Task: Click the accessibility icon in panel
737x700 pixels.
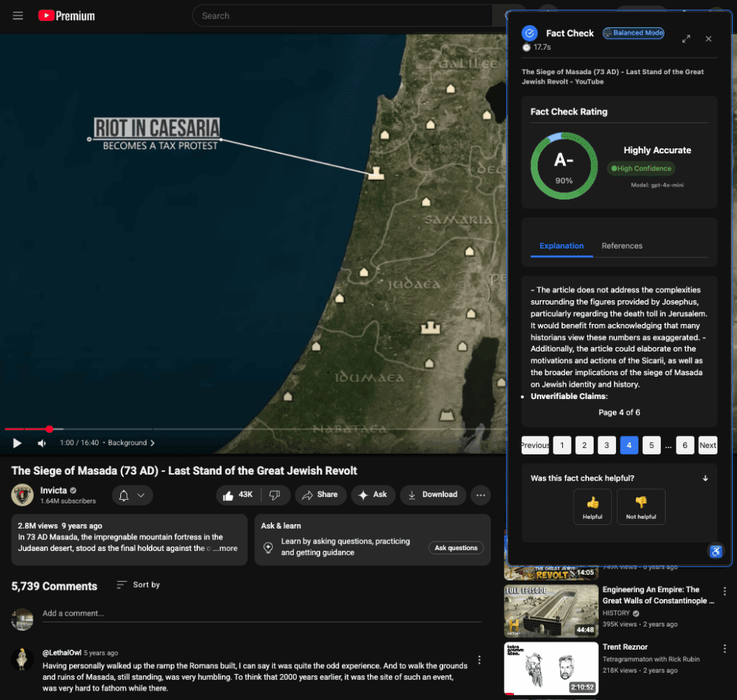Action: 715,552
